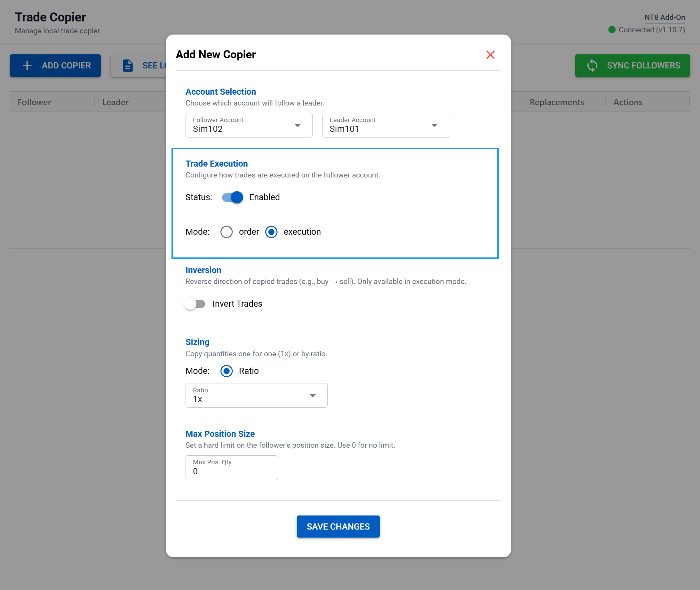This screenshot has width=700, height=590.
Task: Select the execution mode radio button
Action: click(x=271, y=232)
